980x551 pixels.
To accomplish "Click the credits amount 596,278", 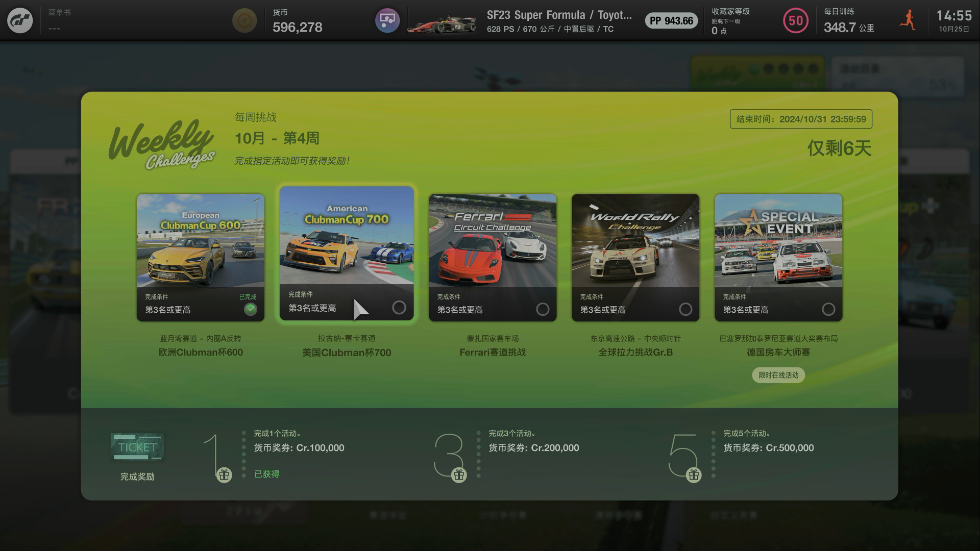I will coord(297,27).
